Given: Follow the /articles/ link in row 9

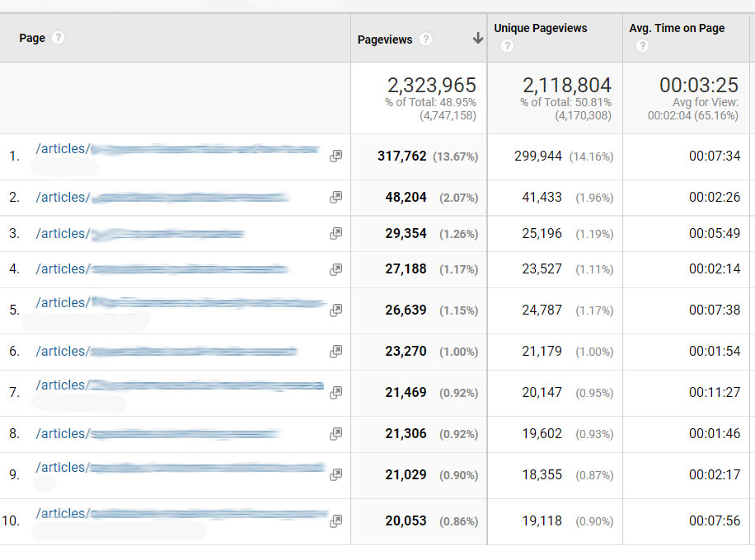Looking at the screenshot, I should pos(61,468).
